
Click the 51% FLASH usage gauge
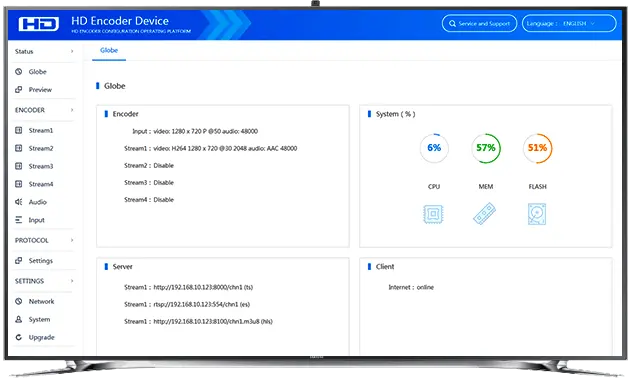click(538, 148)
